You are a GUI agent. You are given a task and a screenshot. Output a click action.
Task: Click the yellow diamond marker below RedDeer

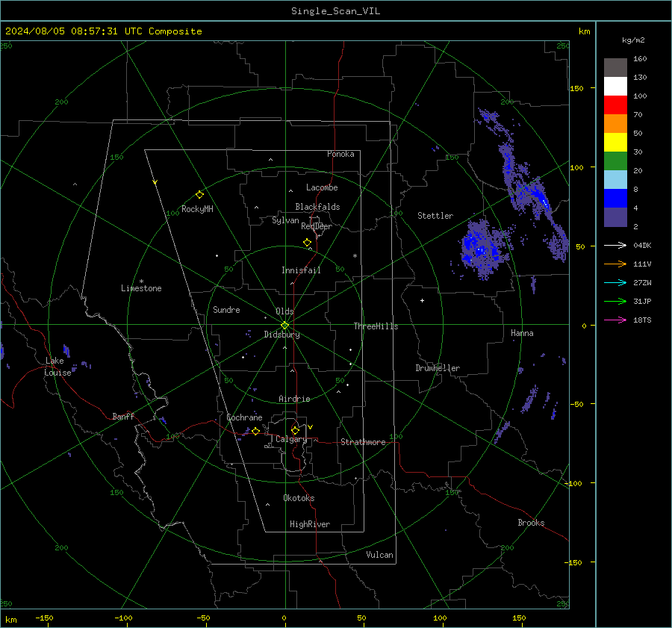307,243
